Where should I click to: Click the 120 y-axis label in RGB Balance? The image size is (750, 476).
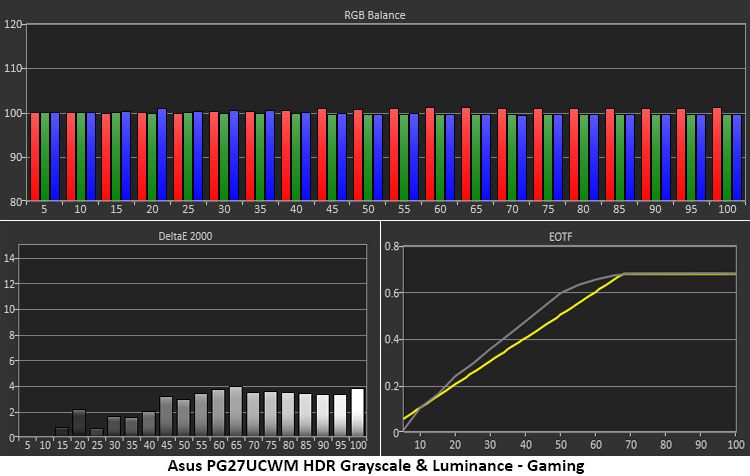coord(13,24)
